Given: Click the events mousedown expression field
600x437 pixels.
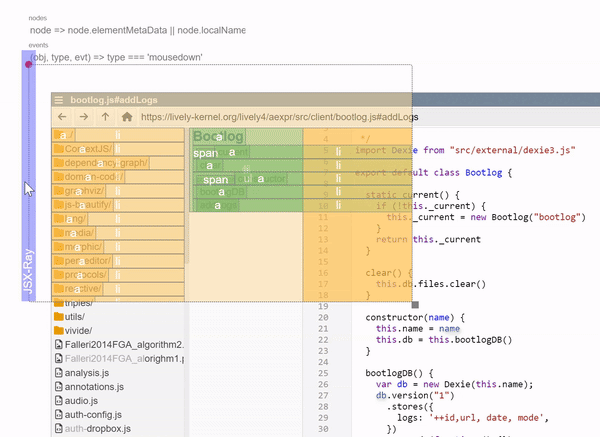Looking at the screenshot, I should pyautogui.click(x=118, y=57).
